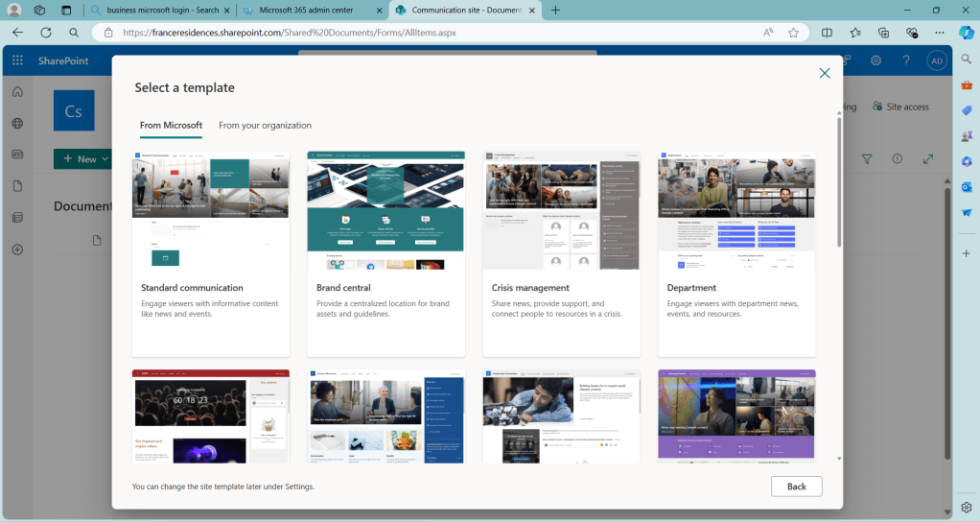
Task: Open the filter pane funnel icon
Action: [x=867, y=159]
